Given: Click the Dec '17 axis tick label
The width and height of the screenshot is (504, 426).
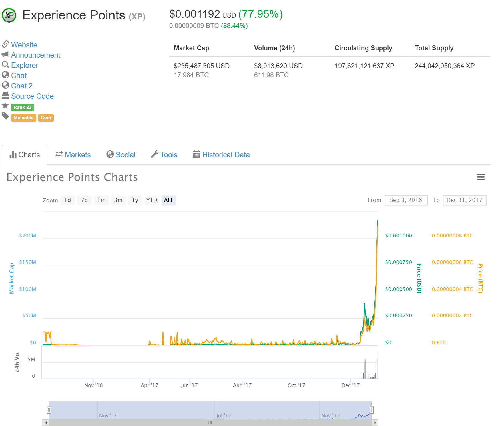Looking at the screenshot, I should 350,385.
